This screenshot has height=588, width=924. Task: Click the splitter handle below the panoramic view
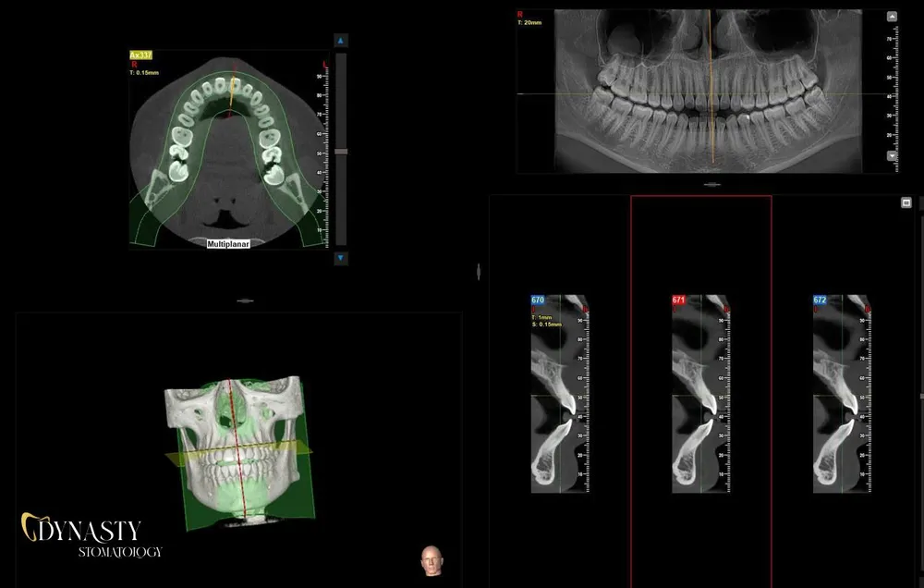[711, 184]
